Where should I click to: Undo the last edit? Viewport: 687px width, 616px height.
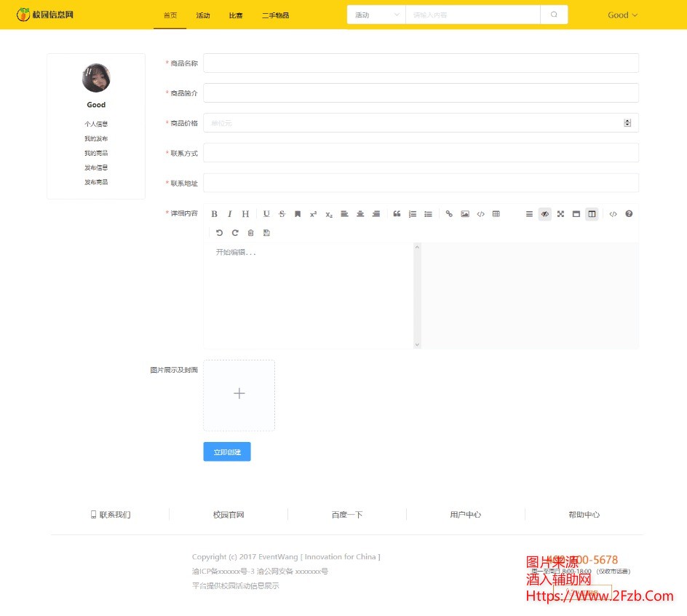[219, 233]
